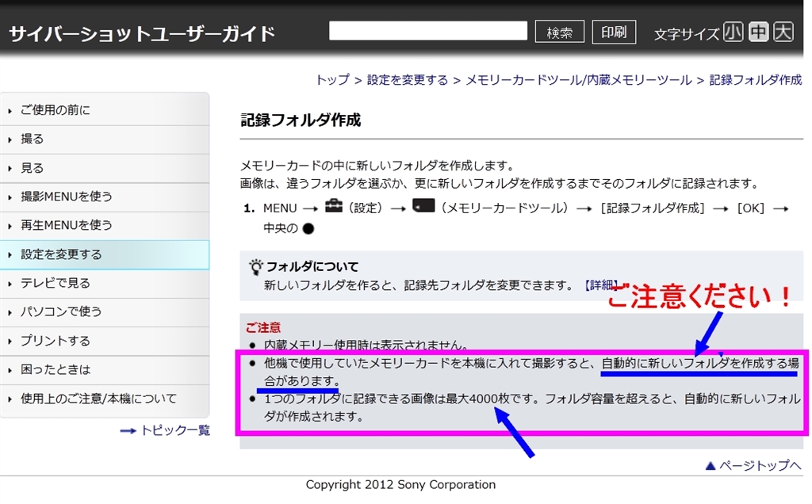Click the Copyright 2012 Sony Corporation text
The height and width of the screenshot is (504, 812).
click(x=400, y=484)
